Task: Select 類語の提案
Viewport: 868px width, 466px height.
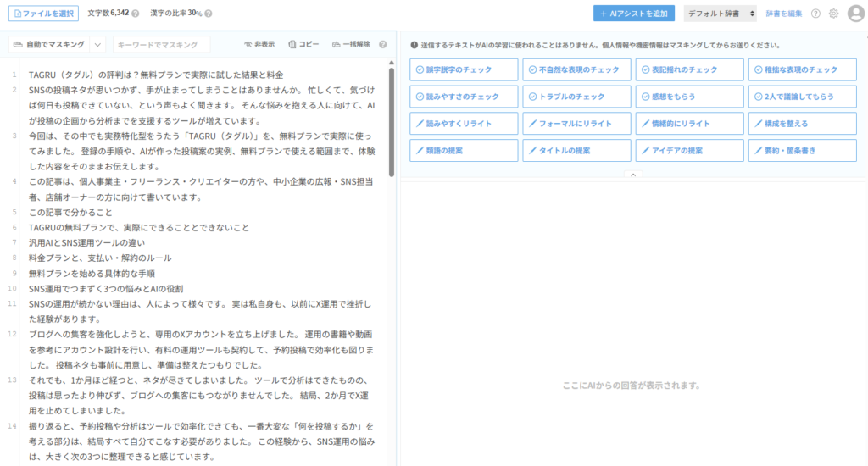Action: (x=464, y=151)
